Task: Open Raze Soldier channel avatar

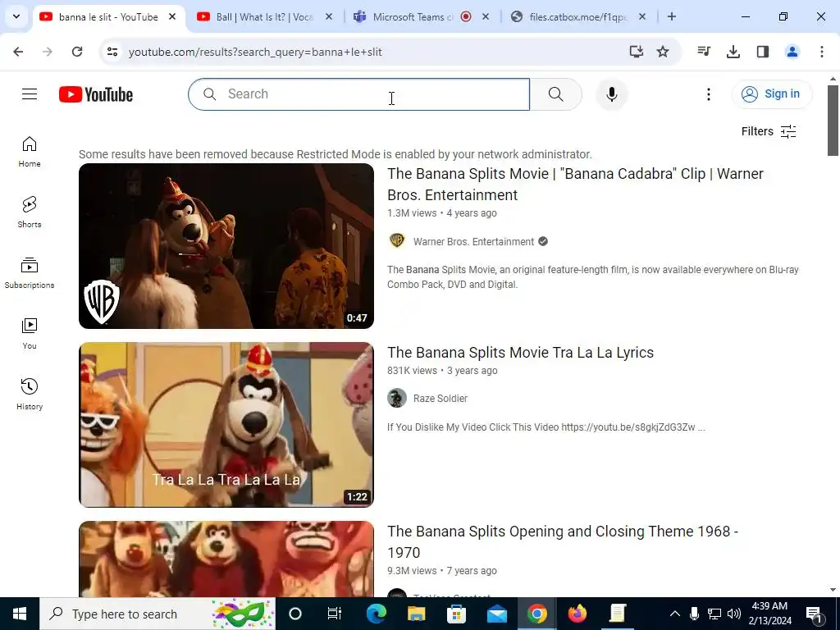Action: pos(397,398)
